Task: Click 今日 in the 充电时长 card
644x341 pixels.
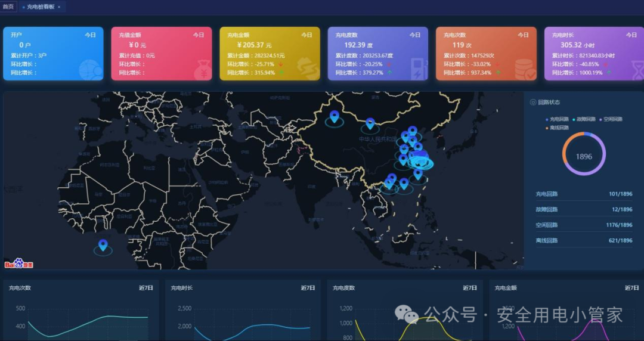Action: point(631,35)
